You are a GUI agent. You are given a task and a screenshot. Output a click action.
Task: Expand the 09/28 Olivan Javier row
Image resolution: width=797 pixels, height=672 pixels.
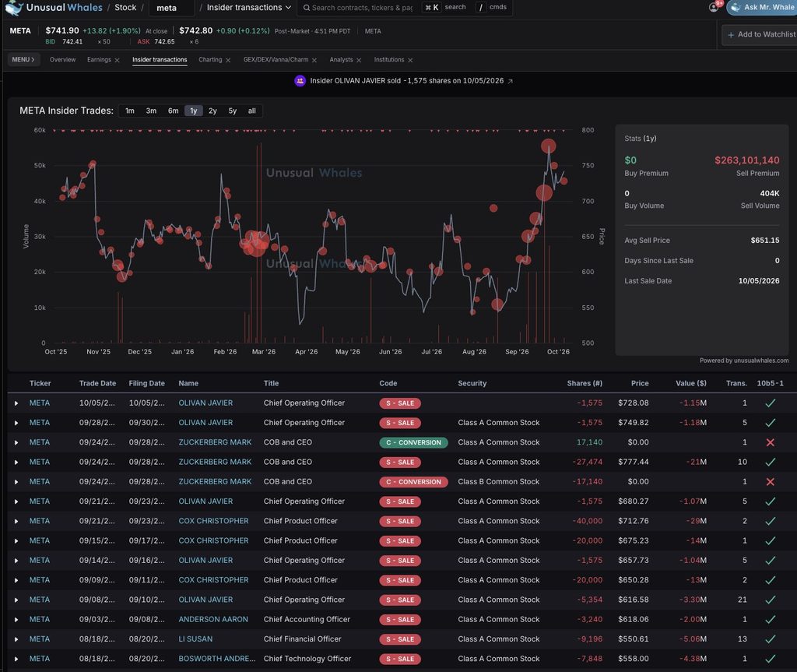[x=16, y=424]
